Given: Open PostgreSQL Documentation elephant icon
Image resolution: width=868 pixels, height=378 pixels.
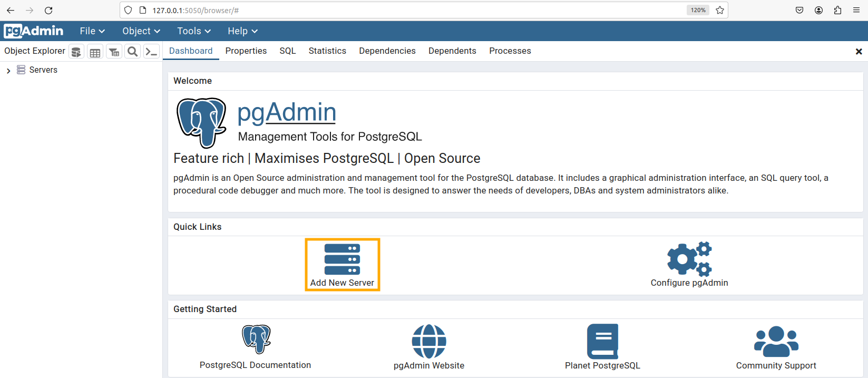Looking at the screenshot, I should pos(256,339).
